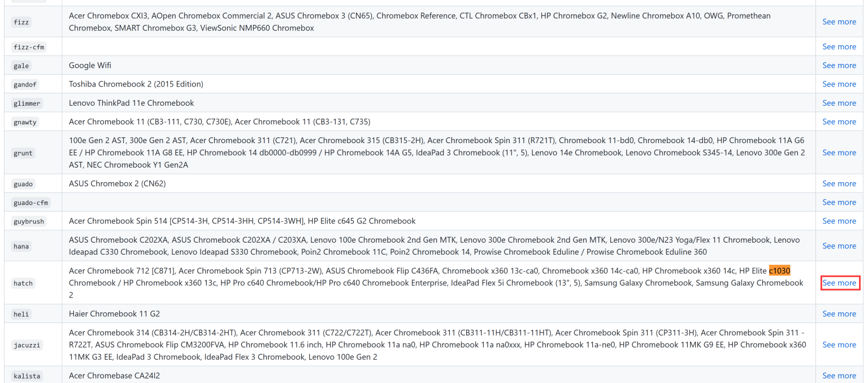Select the grunt board code
The width and height of the screenshot is (868, 383).
23,153
